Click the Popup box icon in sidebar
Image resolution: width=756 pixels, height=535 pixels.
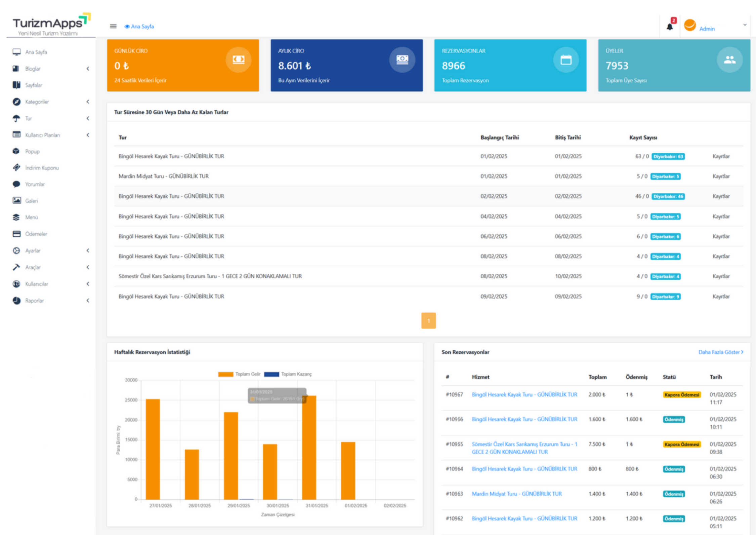[16, 151]
